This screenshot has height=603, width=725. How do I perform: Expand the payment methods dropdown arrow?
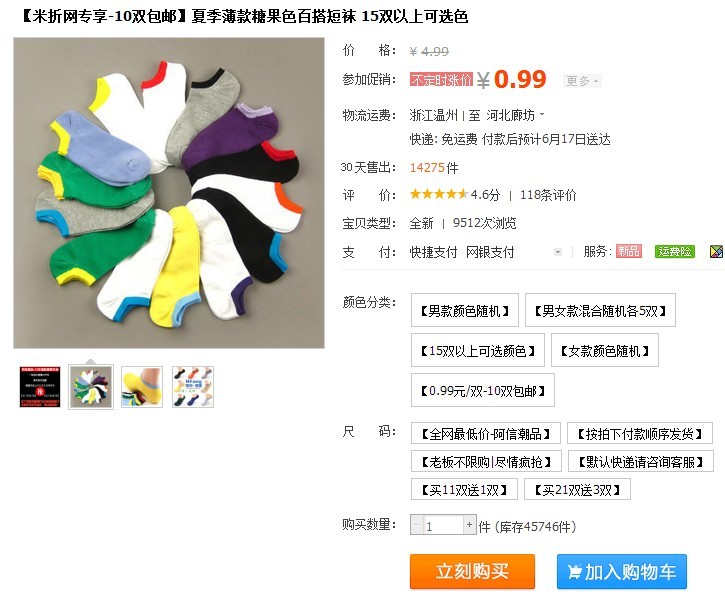(x=558, y=252)
